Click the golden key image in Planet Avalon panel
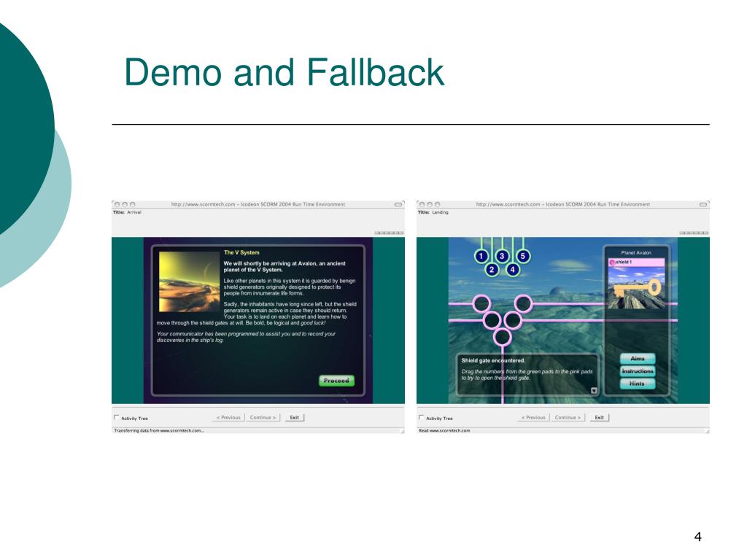Viewport: 747px width, 560px height. coord(636,287)
